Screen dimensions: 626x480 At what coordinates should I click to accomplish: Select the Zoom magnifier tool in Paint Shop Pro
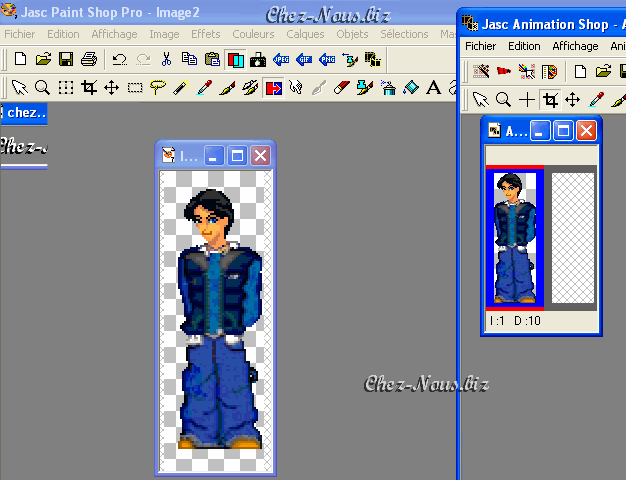click(x=42, y=87)
